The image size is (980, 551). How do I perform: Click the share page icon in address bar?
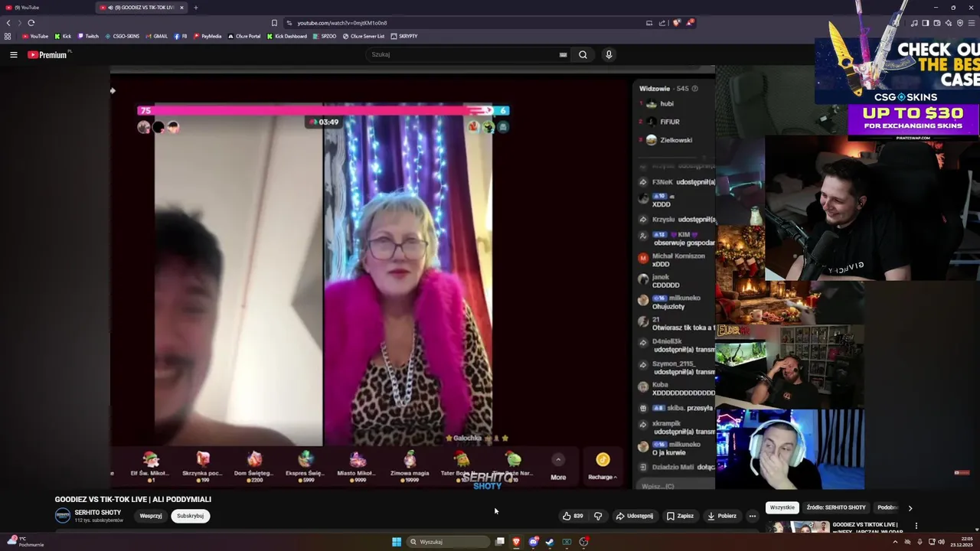(662, 23)
